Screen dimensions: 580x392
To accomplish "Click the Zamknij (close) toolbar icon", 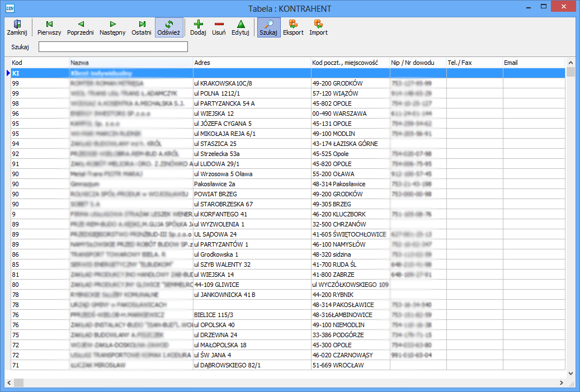I will 17,27.
